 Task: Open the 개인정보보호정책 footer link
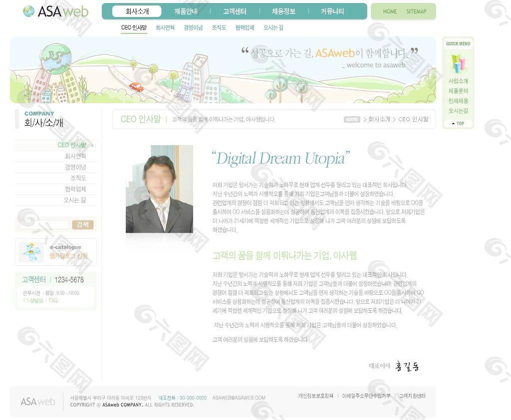pos(315,396)
